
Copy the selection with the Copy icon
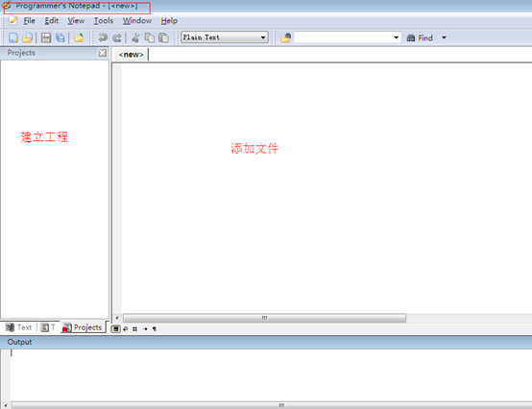pyautogui.click(x=150, y=37)
